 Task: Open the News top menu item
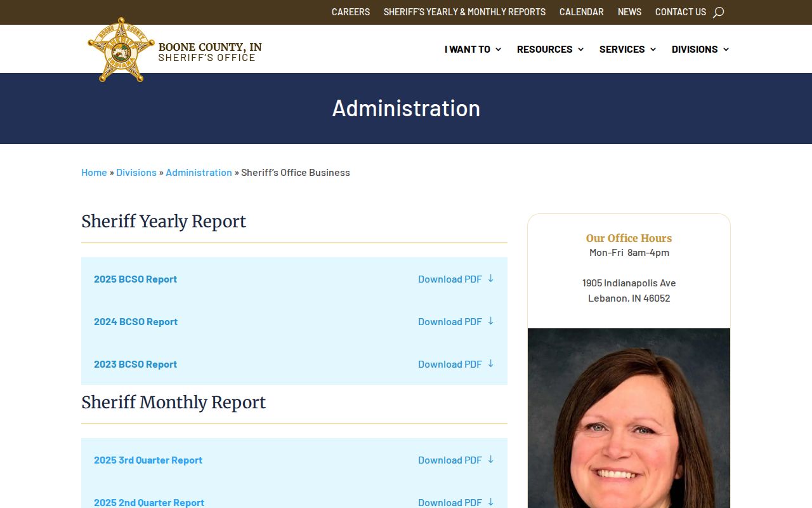[629, 12]
